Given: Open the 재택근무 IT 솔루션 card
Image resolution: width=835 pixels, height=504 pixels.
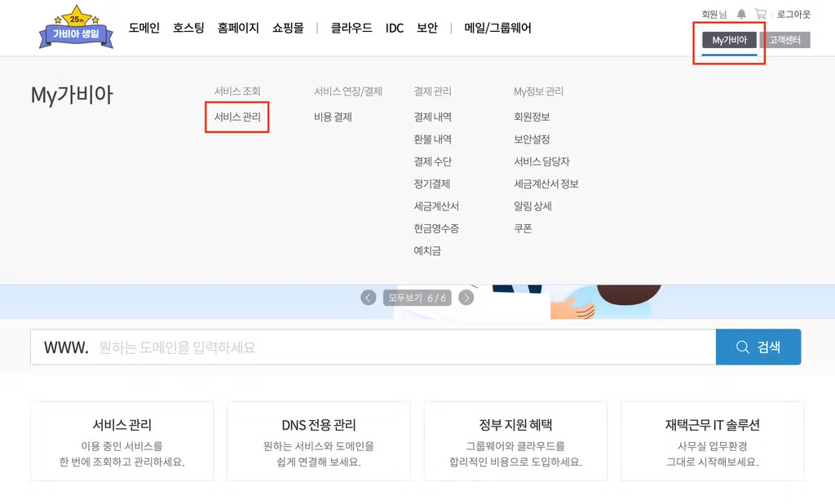Looking at the screenshot, I should point(713,441).
